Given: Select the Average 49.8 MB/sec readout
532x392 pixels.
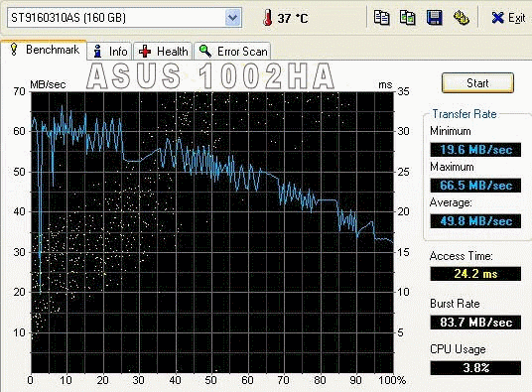Looking at the screenshot, I should tap(475, 221).
